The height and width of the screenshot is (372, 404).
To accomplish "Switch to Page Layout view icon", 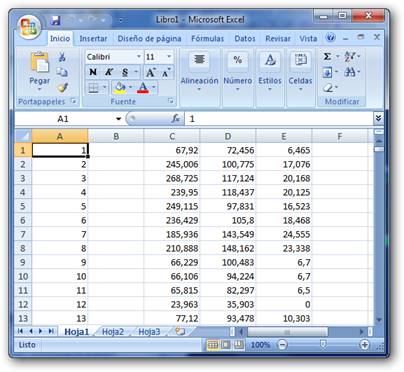I will tap(226, 344).
